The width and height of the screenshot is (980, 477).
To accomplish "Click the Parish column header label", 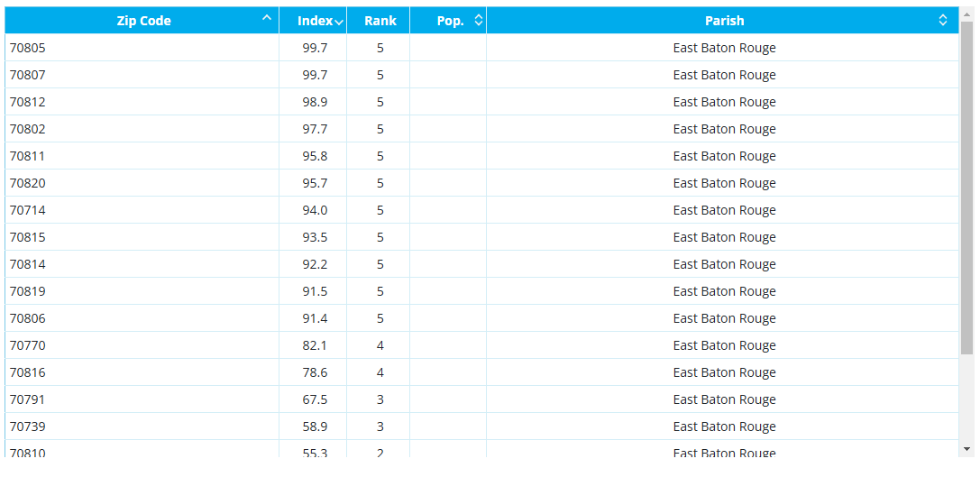I will (724, 21).
